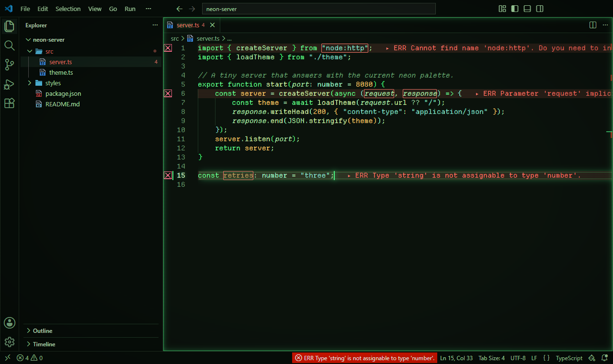613x364 pixels.
Task: Open the notifications bell in status bar
Action: point(605,358)
